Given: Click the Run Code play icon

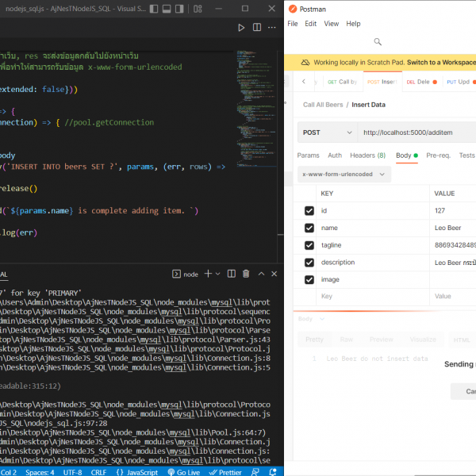Looking at the screenshot, I should (x=242, y=28).
